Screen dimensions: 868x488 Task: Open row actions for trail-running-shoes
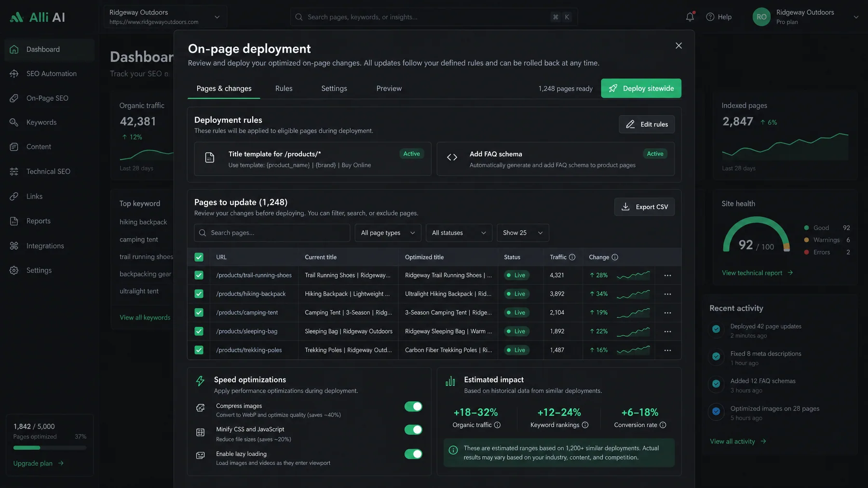coord(667,275)
